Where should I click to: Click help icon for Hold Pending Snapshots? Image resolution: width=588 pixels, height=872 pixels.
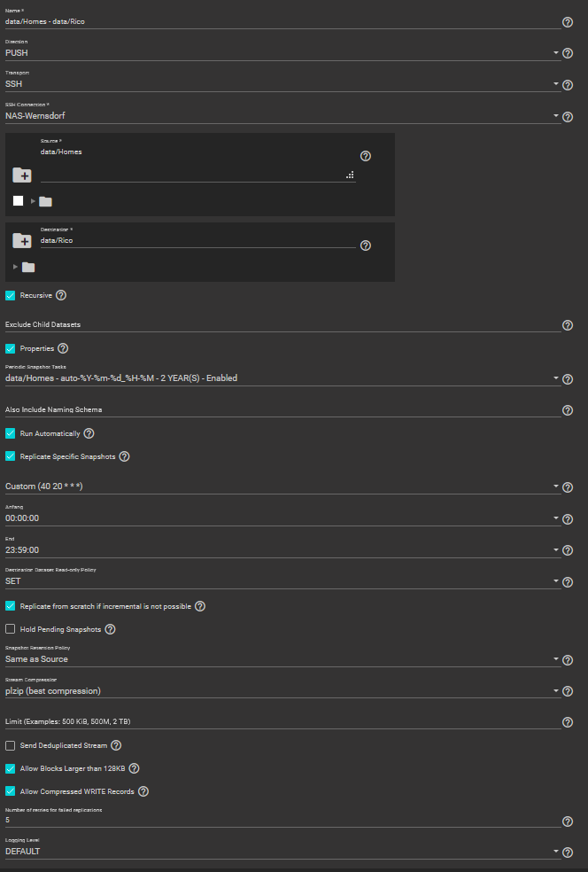point(110,629)
